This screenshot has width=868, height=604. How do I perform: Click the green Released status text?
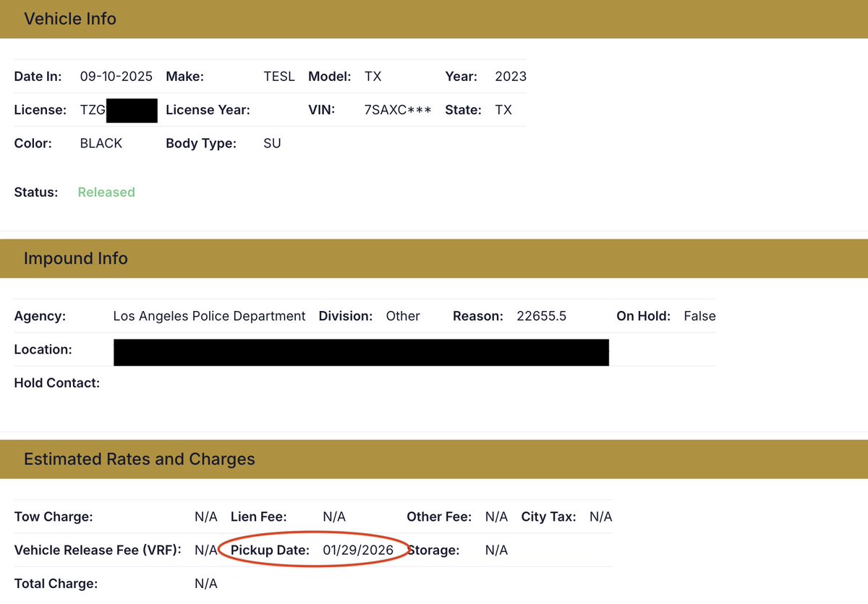click(x=106, y=192)
